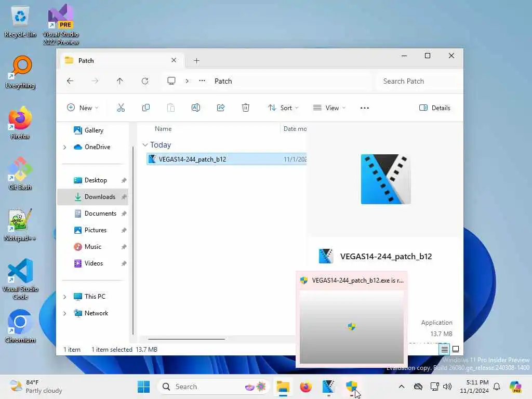Toggle the Details pane button
This screenshot has width=532, height=399.
pos(435,108)
